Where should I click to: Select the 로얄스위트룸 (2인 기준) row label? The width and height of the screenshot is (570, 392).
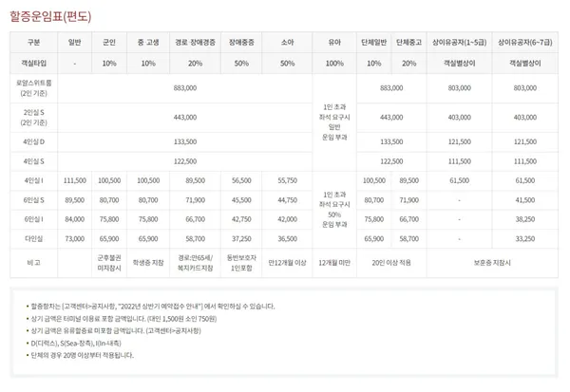coord(34,88)
